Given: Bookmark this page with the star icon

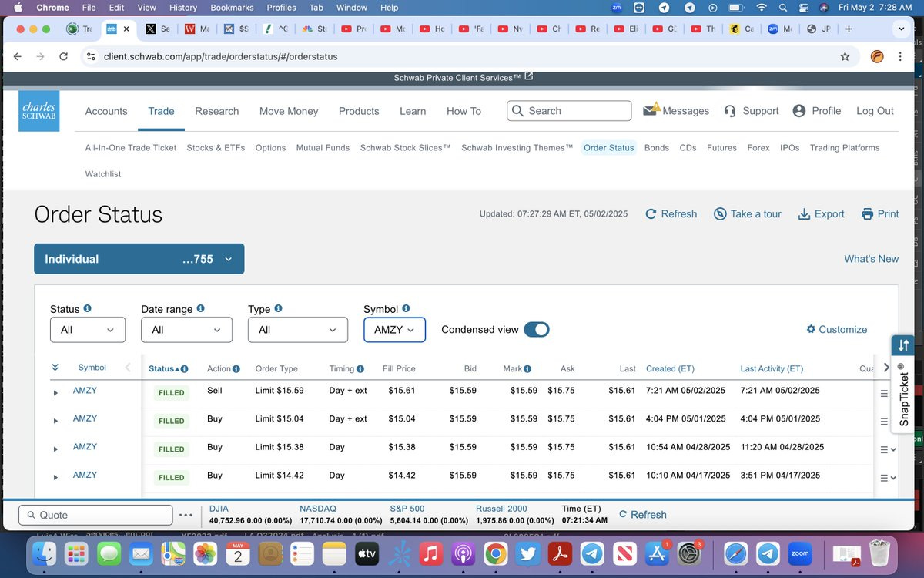Looking at the screenshot, I should tap(845, 56).
